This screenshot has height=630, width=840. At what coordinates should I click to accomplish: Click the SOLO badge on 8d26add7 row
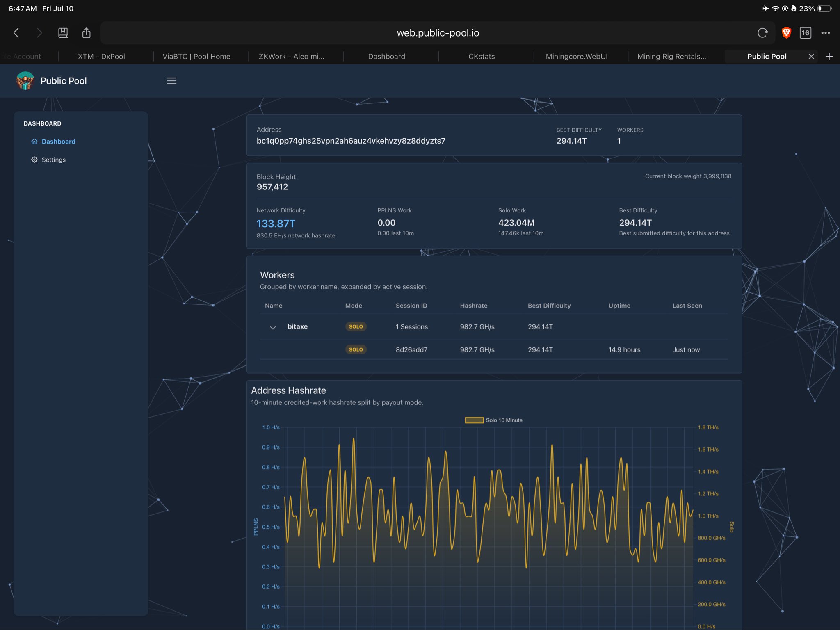click(356, 349)
